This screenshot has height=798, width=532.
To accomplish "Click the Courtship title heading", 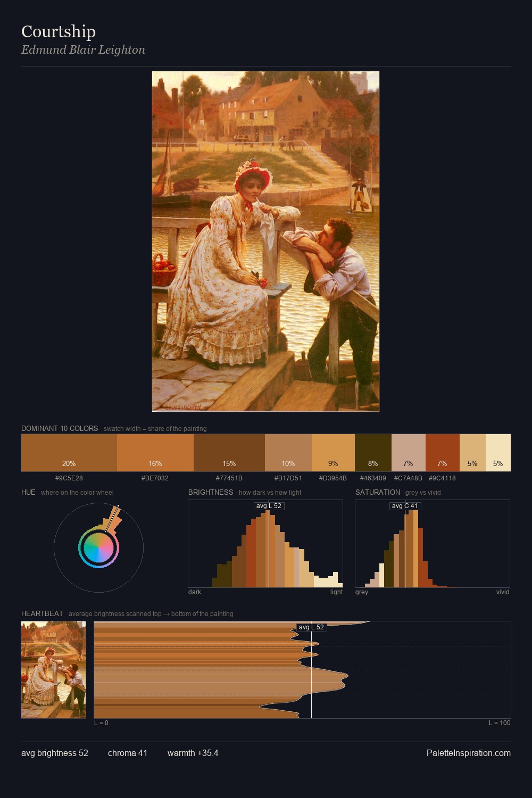I will (59, 32).
